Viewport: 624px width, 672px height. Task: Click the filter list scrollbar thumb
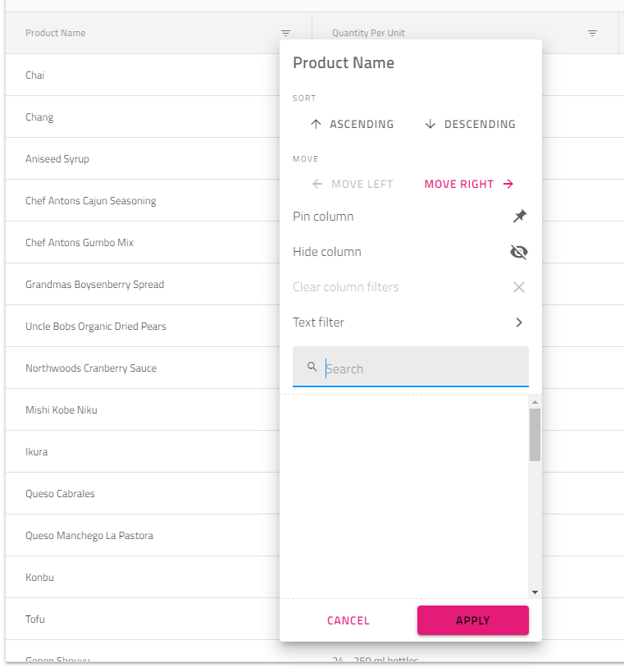tap(535, 435)
